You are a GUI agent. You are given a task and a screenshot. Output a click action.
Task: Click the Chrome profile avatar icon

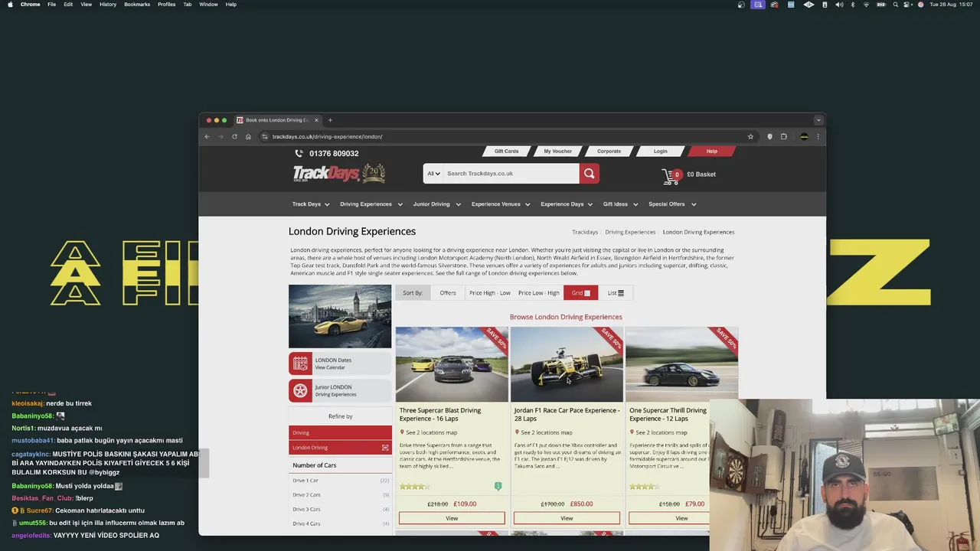click(x=804, y=136)
